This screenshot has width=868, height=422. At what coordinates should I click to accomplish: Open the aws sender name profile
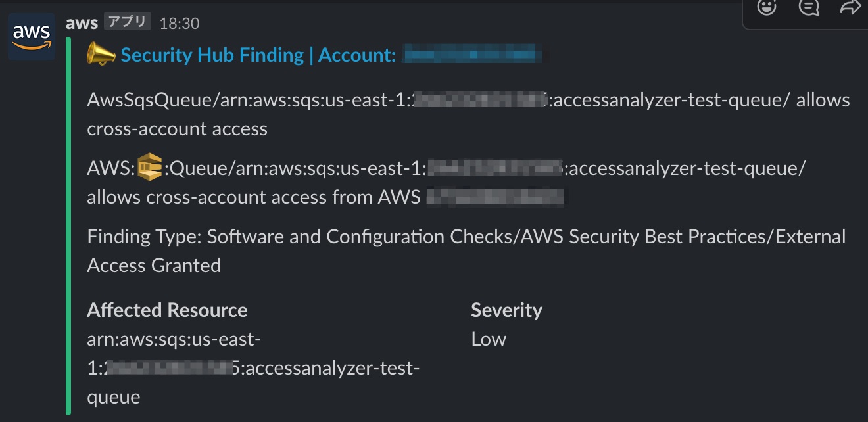click(82, 22)
